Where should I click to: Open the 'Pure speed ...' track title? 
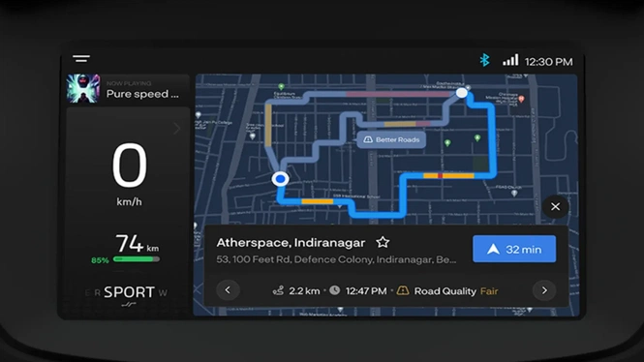(x=142, y=94)
